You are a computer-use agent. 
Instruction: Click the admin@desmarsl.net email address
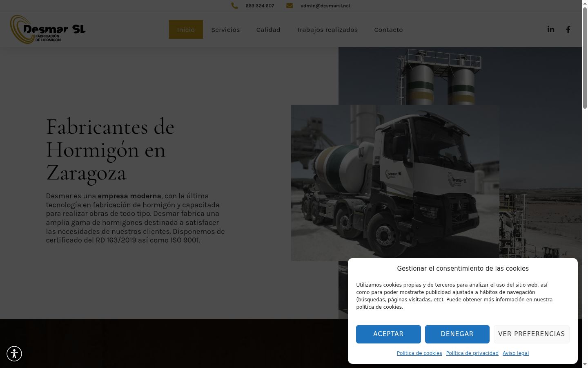pos(325,6)
